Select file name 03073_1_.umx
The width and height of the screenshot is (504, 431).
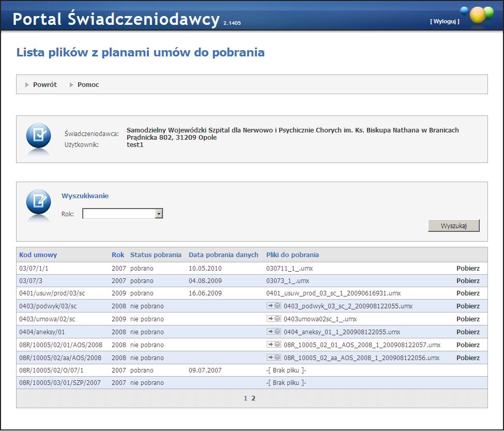pos(288,281)
